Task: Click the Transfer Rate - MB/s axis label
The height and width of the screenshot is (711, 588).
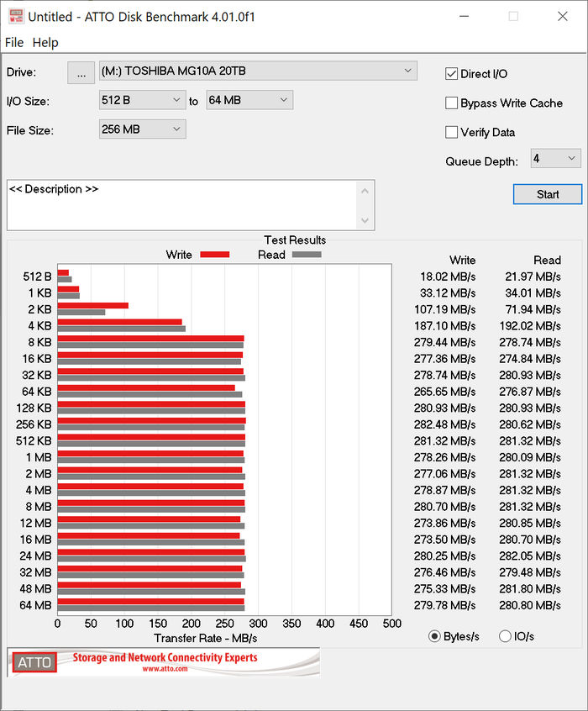Action: click(205, 639)
